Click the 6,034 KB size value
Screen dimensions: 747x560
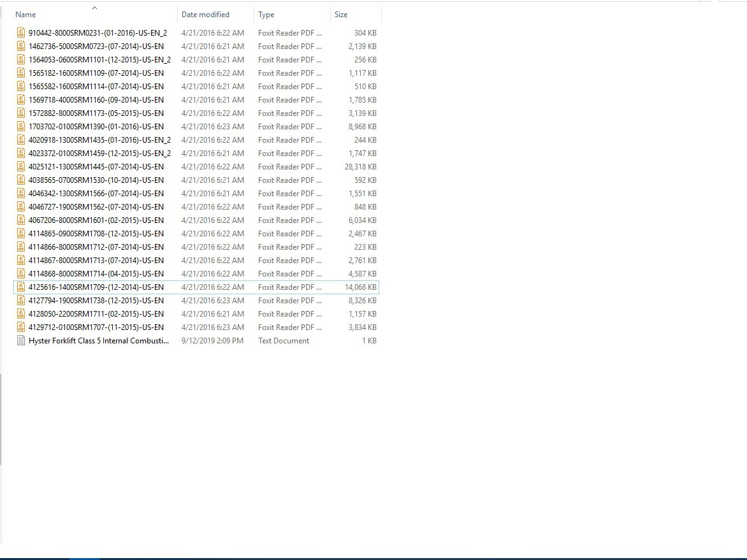[x=363, y=220]
